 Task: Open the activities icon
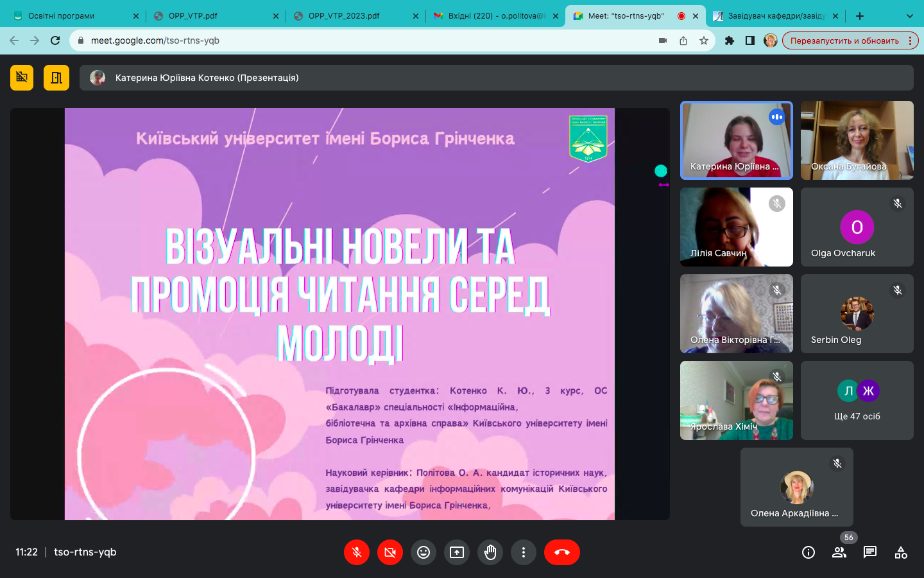click(901, 552)
